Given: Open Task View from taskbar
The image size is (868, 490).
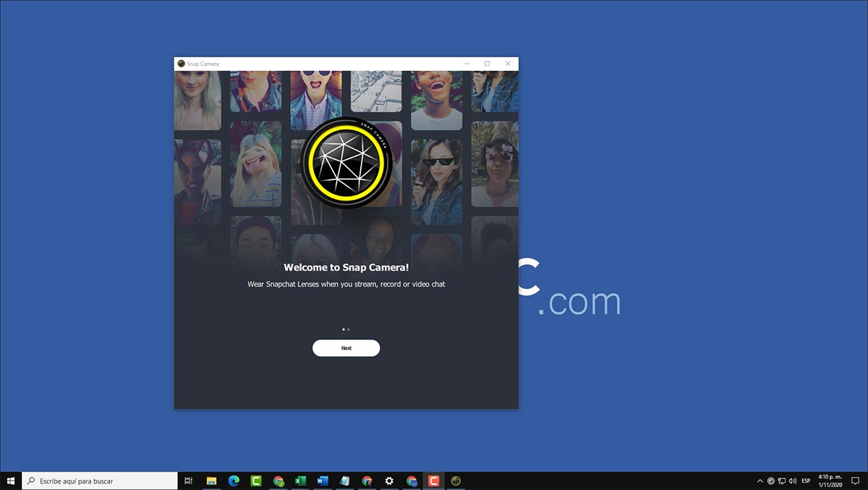Looking at the screenshot, I should pyautogui.click(x=189, y=481).
